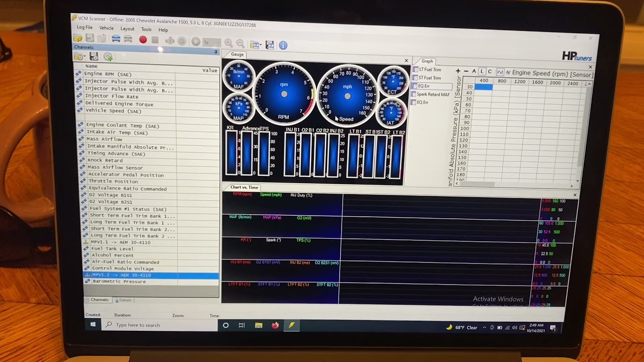Click the save log floppy disk icon
Image resolution: width=644 pixels, height=362 pixels.
[x=90, y=38]
